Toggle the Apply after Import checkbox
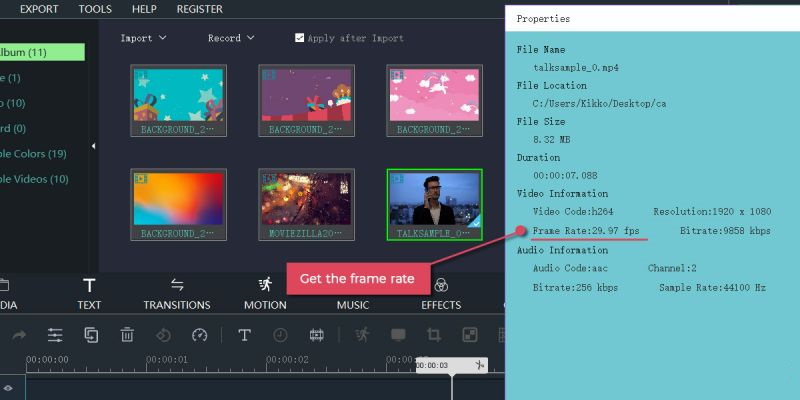 [300, 38]
